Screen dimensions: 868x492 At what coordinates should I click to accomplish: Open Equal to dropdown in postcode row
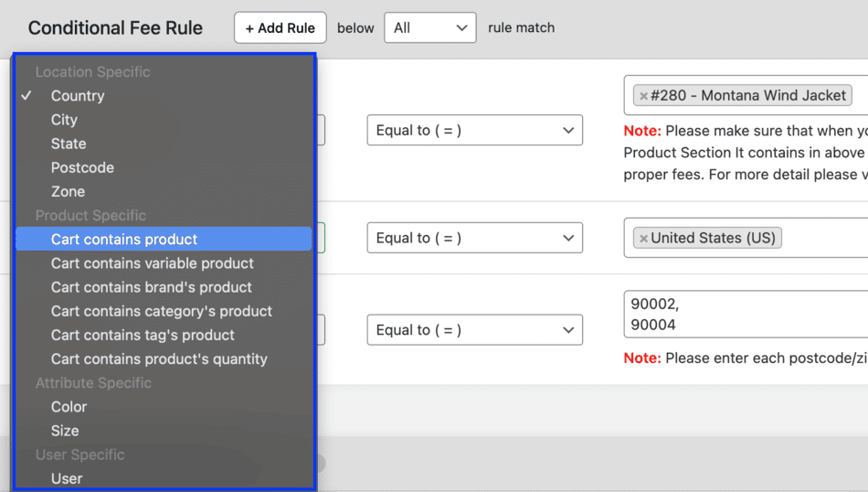(475, 329)
